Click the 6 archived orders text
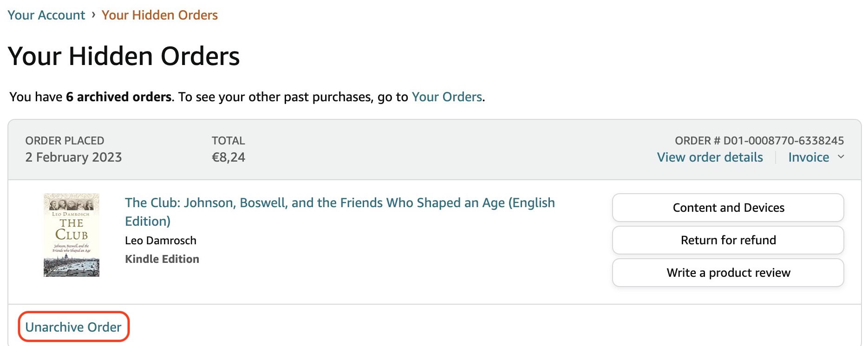The width and height of the screenshot is (868, 346). (x=118, y=97)
